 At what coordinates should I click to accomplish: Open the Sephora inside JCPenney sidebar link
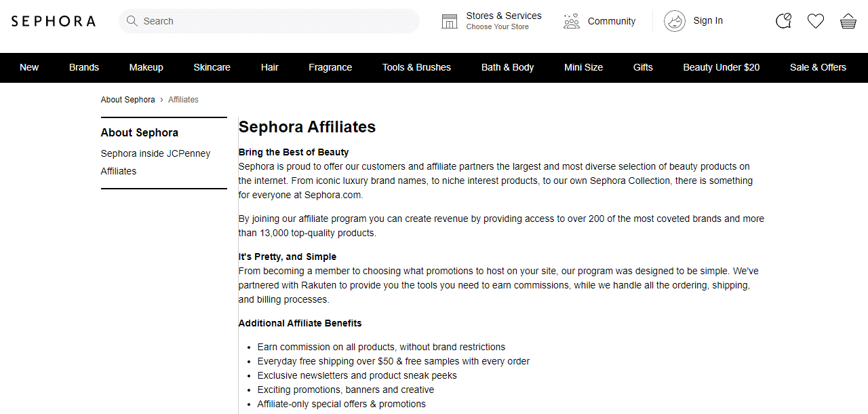[156, 153]
